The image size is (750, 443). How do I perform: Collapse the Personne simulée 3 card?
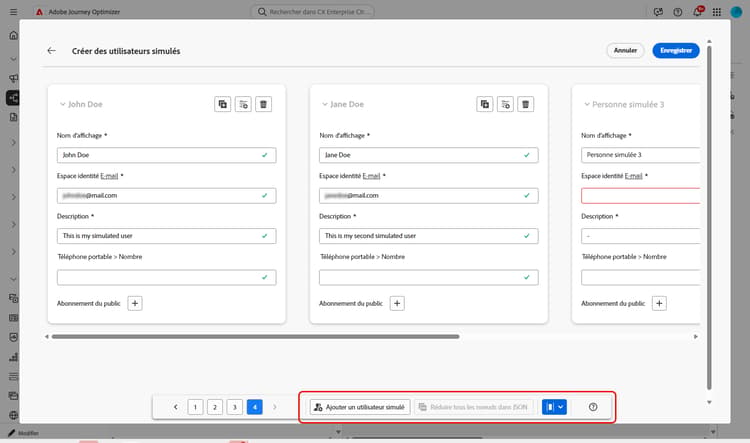point(586,104)
